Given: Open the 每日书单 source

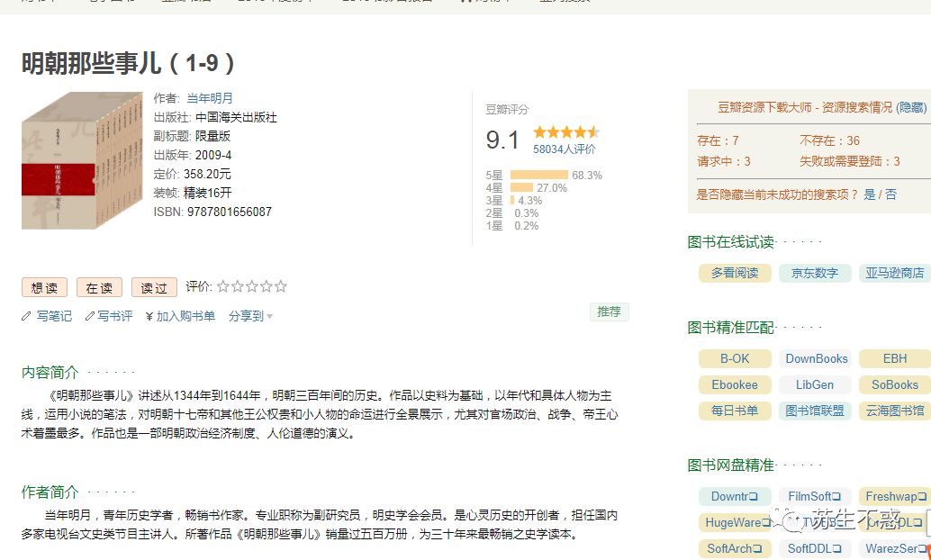Looking at the screenshot, I should [x=735, y=411].
